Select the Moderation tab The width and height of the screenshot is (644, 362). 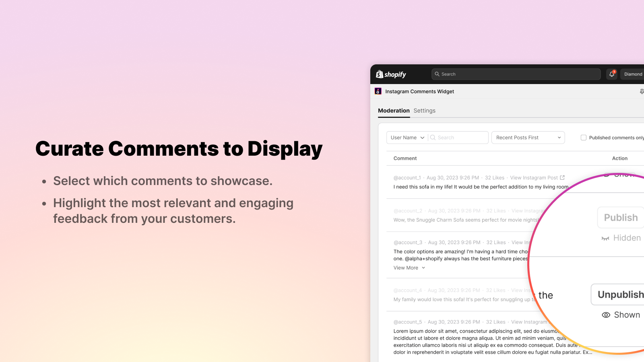click(394, 111)
